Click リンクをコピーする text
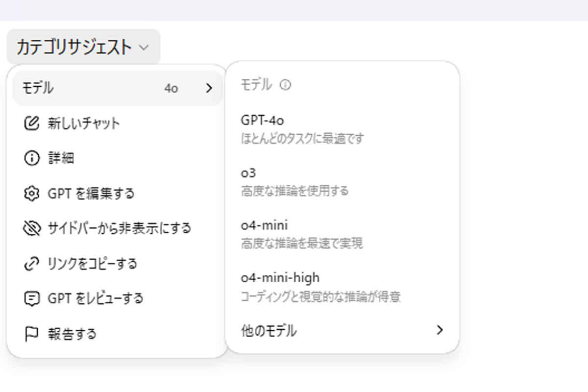The height and width of the screenshot is (392, 588). (92, 264)
